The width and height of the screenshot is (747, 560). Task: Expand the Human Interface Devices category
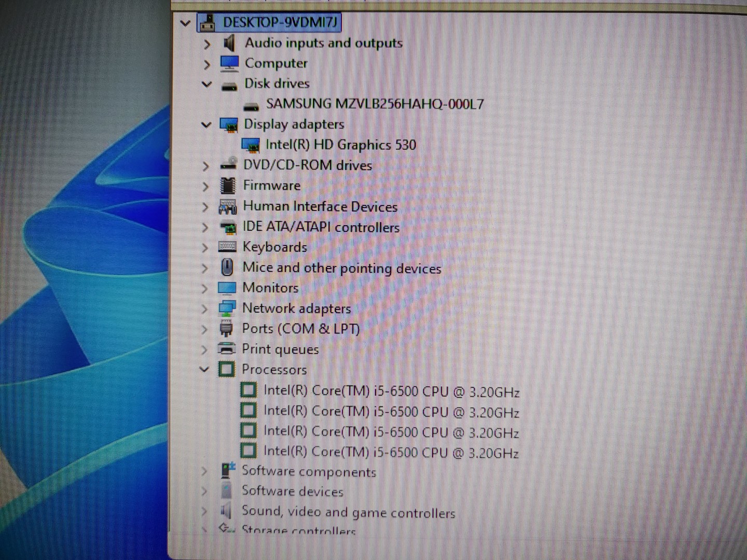click(x=205, y=207)
